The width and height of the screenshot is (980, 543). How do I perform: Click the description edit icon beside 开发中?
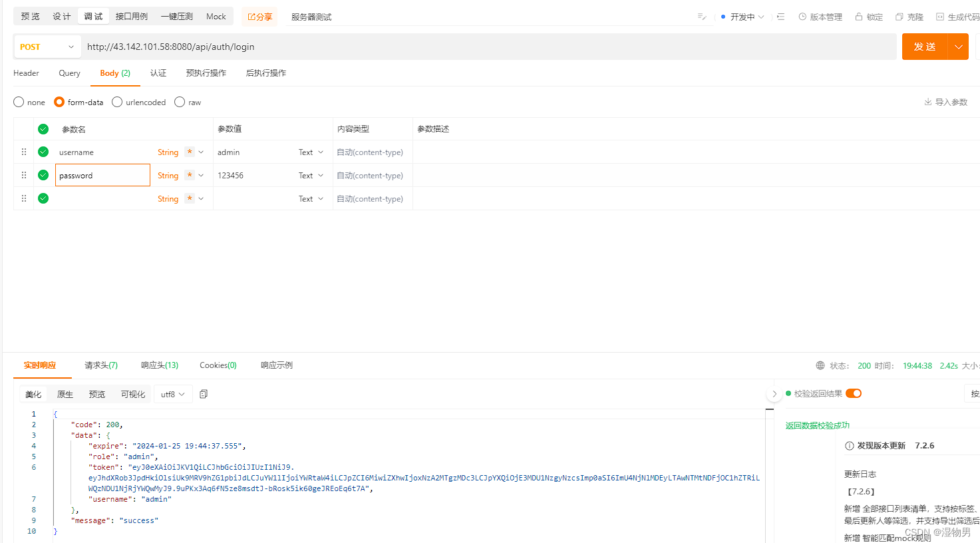(x=701, y=17)
